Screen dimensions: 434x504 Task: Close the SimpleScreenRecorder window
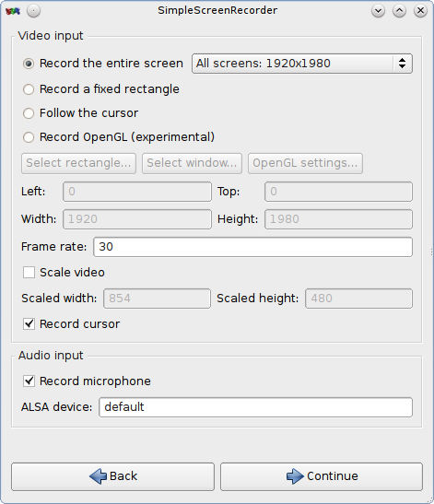pos(420,11)
